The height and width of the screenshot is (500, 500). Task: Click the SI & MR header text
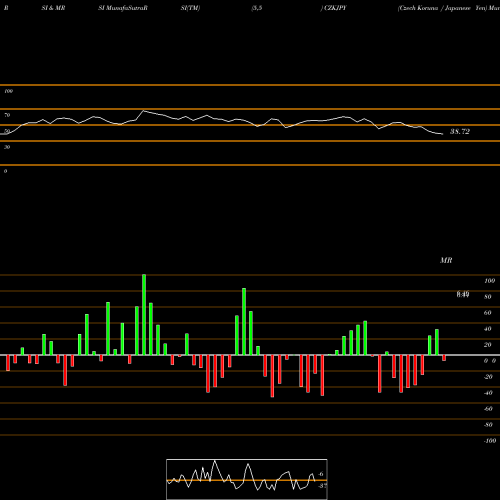click(53, 8)
